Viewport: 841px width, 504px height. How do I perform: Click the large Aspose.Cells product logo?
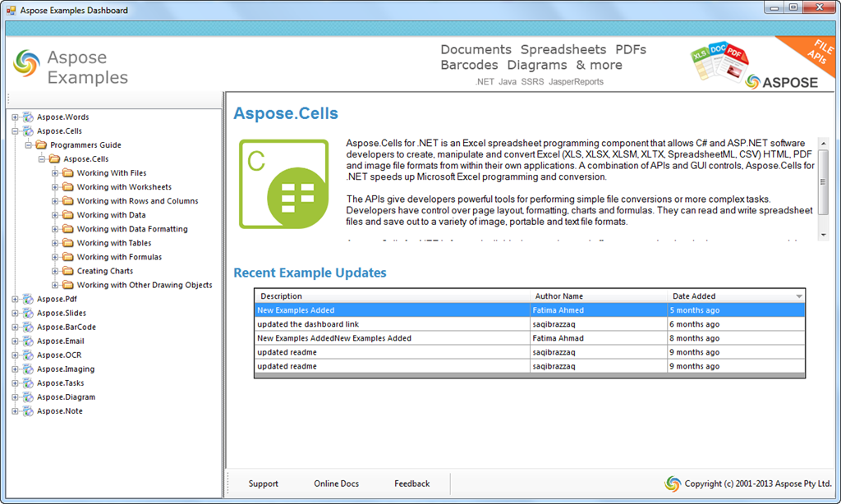click(283, 184)
